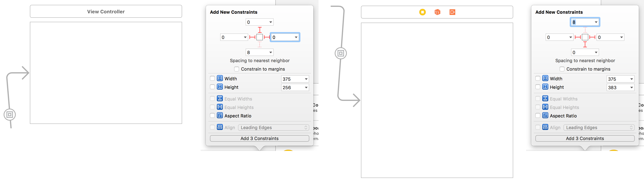
Task: Toggle trailing red constraint strut in left popup
Action: click(x=267, y=37)
